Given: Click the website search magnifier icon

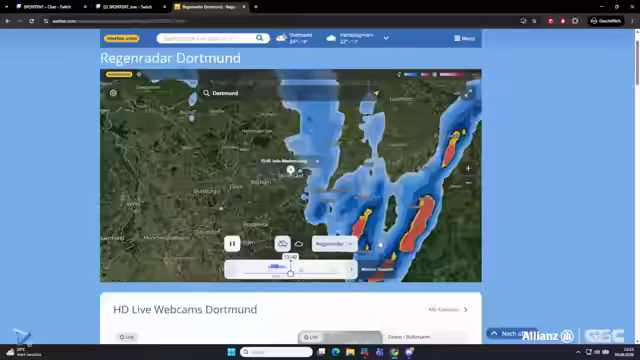Looking at the screenshot, I should tap(260, 38).
